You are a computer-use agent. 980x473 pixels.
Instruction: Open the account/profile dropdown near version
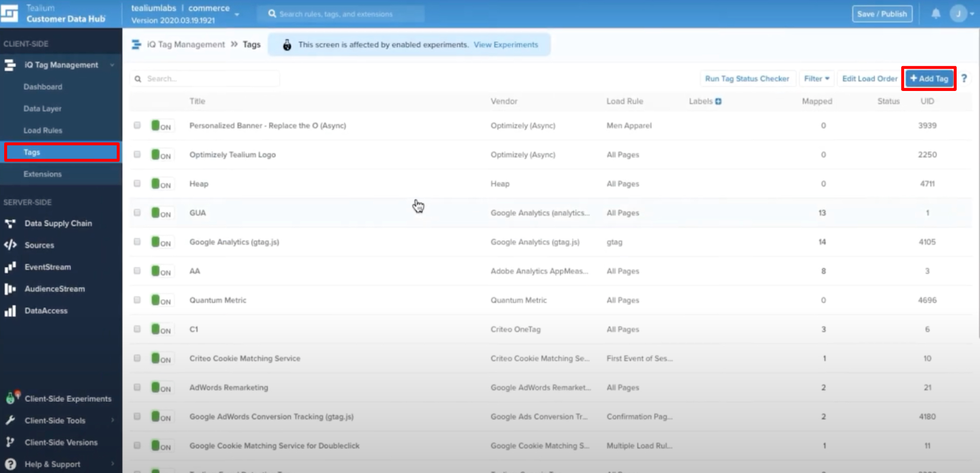237,14
